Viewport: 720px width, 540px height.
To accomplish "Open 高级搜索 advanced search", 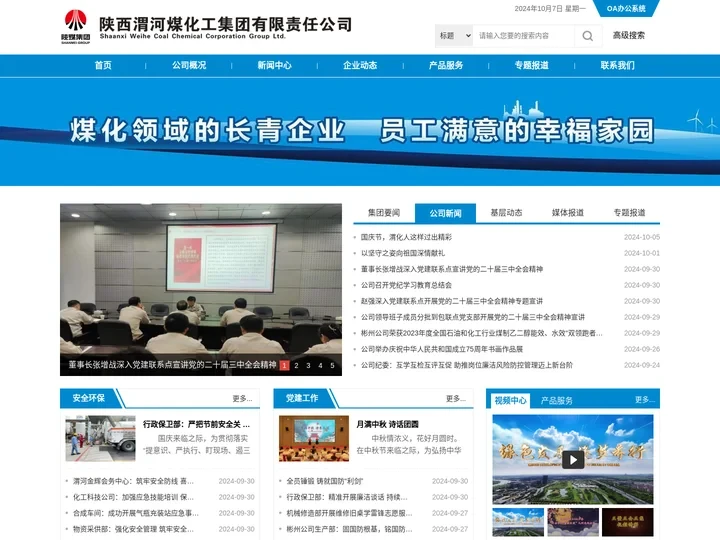I will tap(629, 35).
